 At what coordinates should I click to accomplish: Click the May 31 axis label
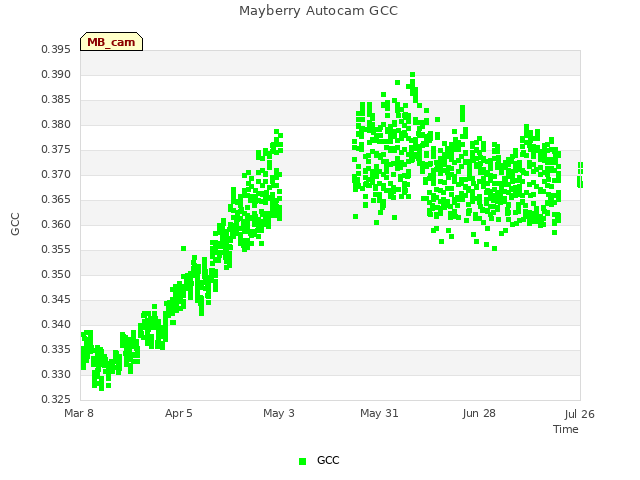click(x=379, y=413)
